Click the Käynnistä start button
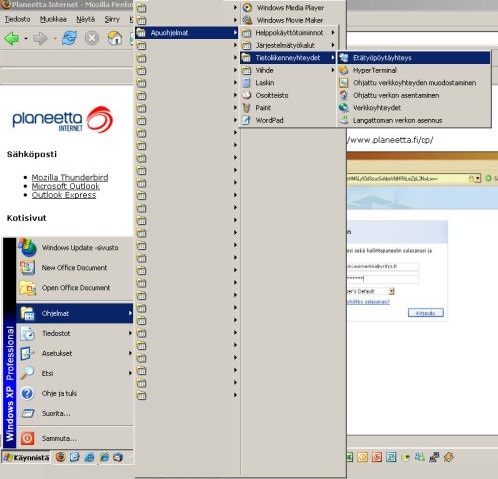Screen dimensions: 498x479 (x=27, y=457)
